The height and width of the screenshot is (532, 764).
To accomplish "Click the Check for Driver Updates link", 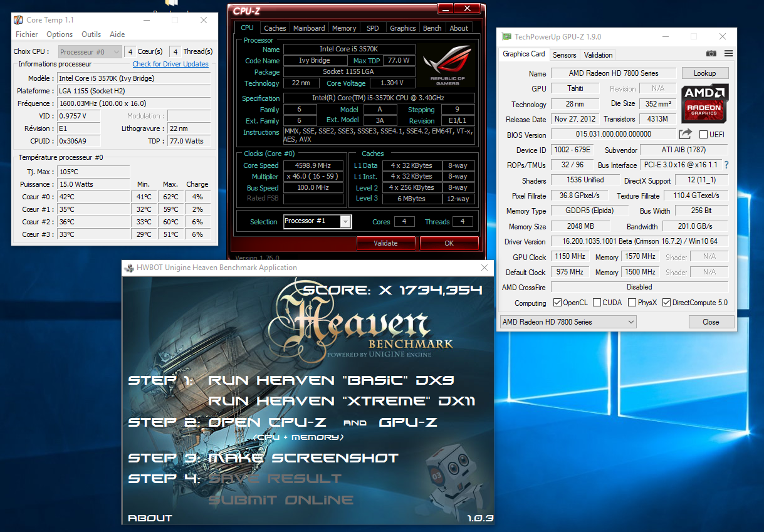I will 170,64.
